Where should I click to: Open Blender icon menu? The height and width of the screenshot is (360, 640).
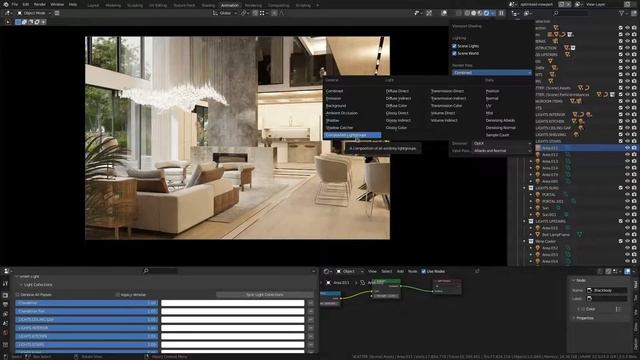(6, 4)
